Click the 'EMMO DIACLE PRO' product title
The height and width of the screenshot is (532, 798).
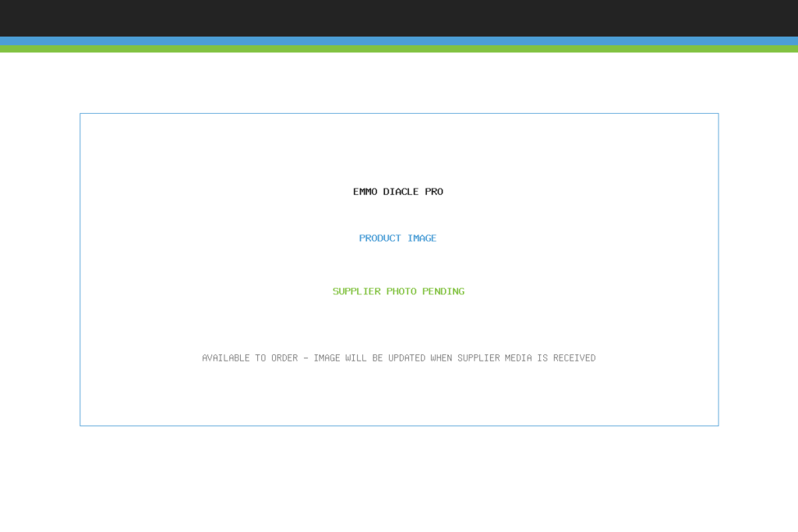point(398,192)
